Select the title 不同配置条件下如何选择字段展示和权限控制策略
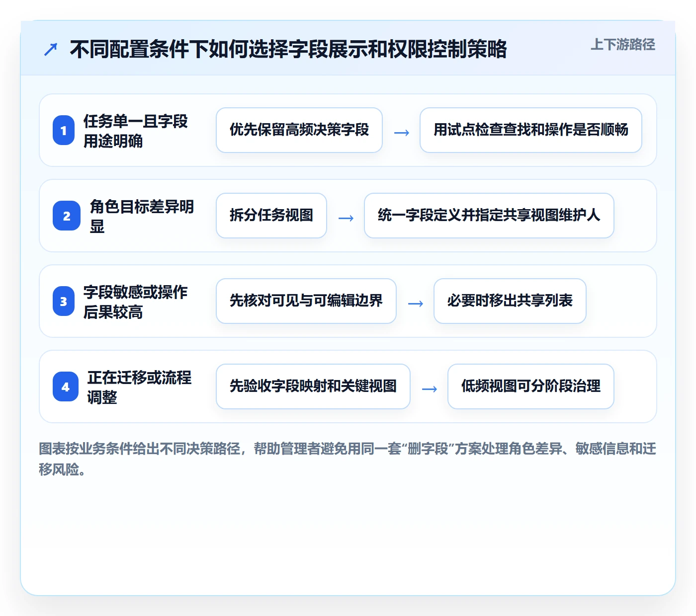This screenshot has width=696, height=616. 288,49
